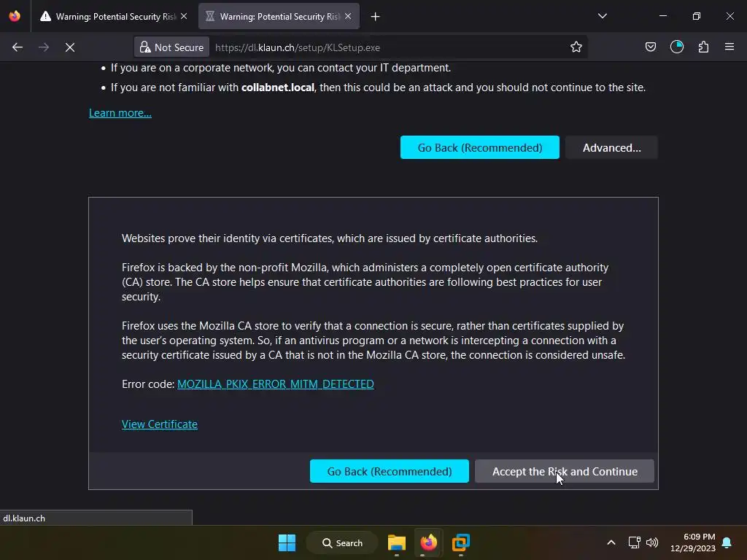Click the bold collabnet.local text
This screenshot has height=560, width=747.
[x=278, y=87]
